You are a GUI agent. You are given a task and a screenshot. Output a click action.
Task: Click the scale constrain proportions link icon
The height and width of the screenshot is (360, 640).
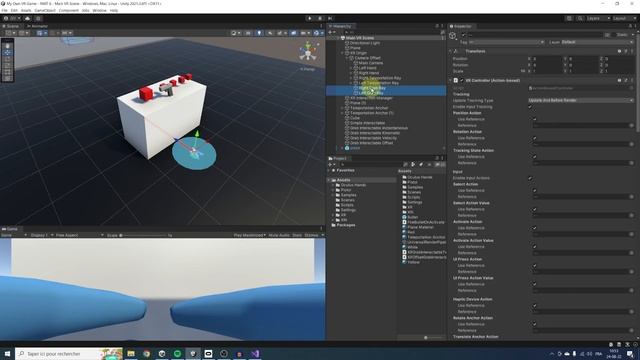[x=523, y=71]
